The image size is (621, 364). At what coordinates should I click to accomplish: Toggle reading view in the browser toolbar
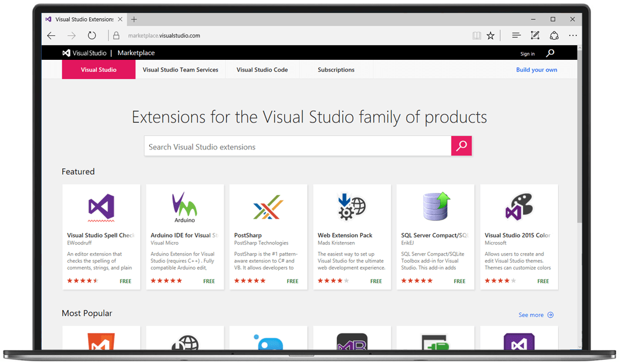pyautogui.click(x=476, y=35)
